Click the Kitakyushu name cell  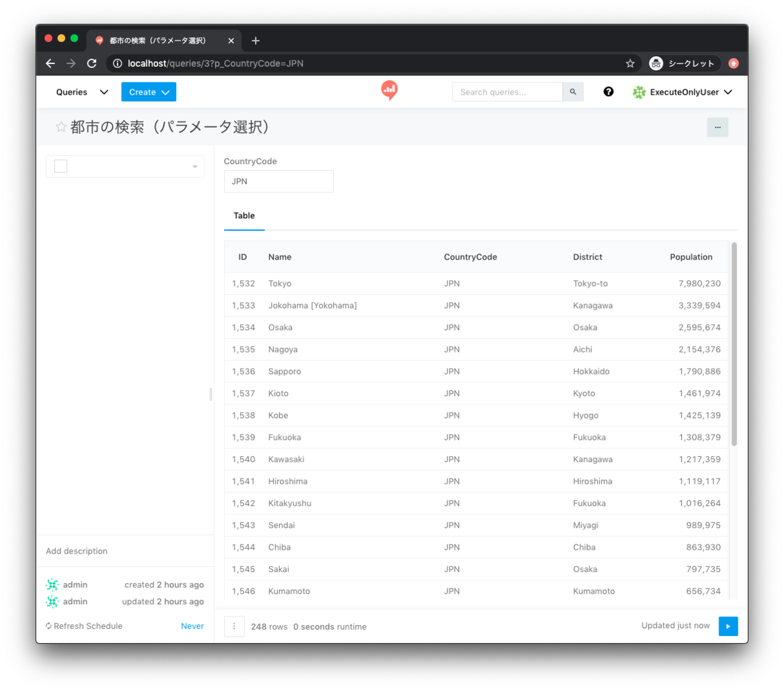pyautogui.click(x=289, y=503)
